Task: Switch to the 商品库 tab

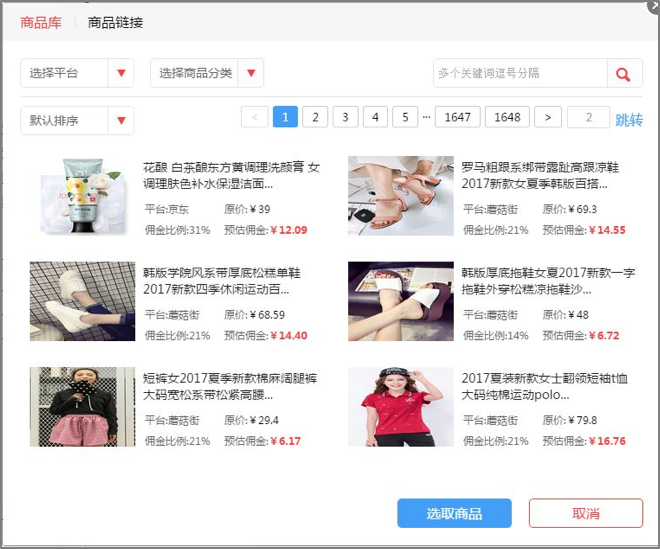Action: tap(41, 22)
